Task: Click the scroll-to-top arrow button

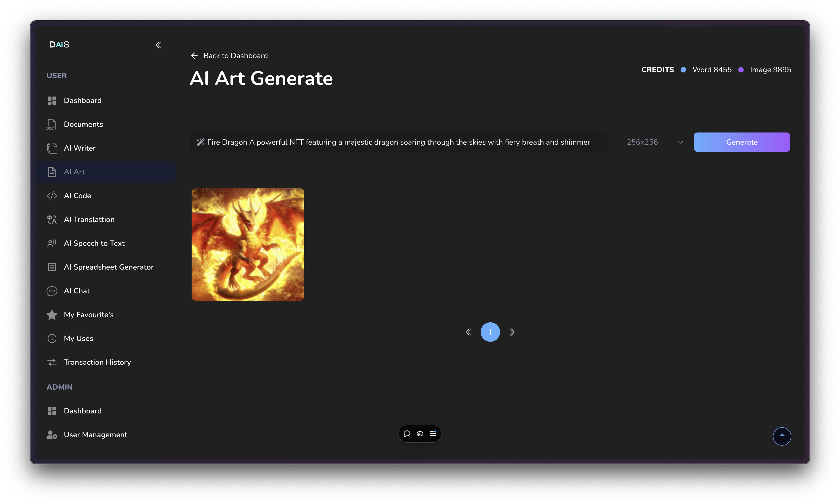Action: 782,436
